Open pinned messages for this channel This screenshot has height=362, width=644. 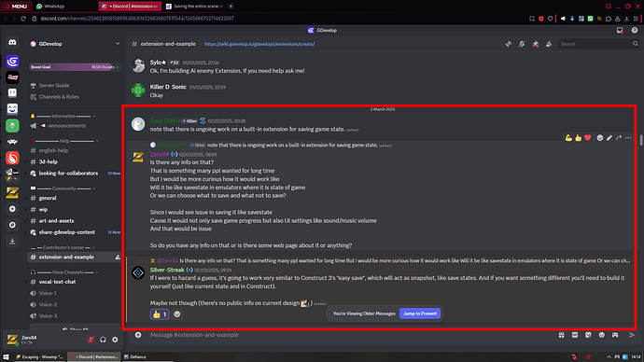click(536, 44)
